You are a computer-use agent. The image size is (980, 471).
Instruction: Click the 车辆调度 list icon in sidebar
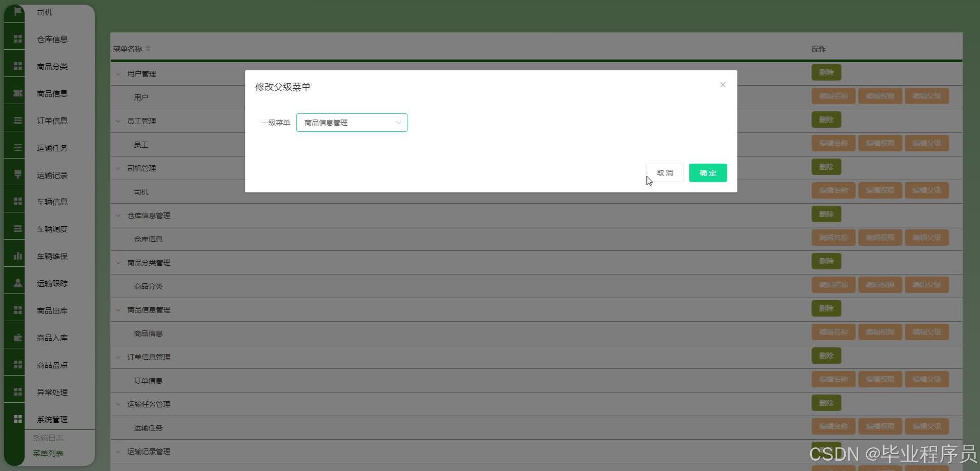18,229
